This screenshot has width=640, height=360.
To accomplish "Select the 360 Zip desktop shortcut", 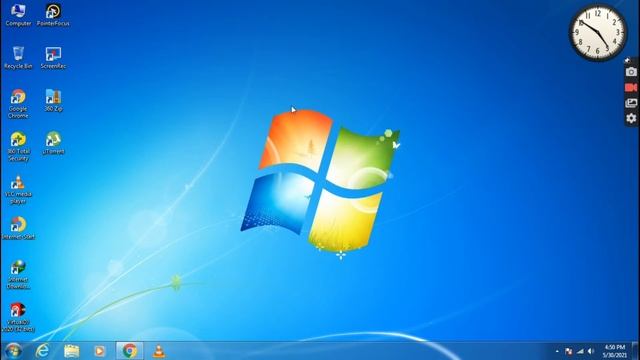I will [53, 100].
